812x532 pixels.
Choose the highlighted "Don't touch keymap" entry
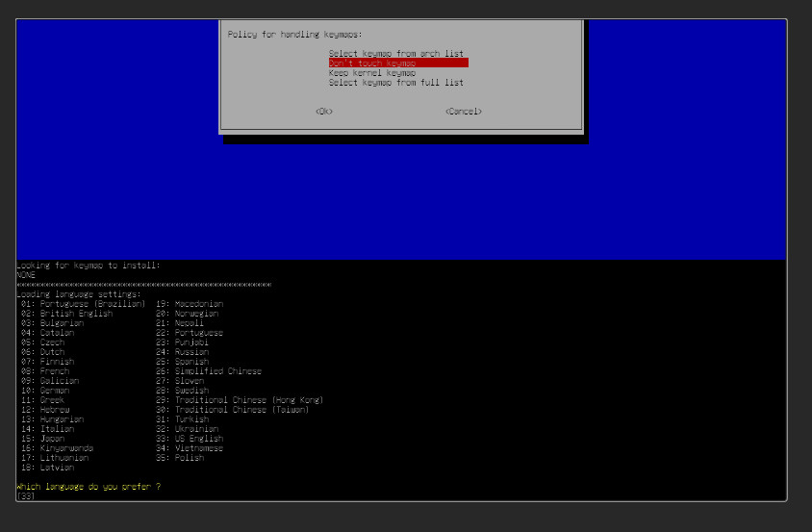tap(397, 63)
